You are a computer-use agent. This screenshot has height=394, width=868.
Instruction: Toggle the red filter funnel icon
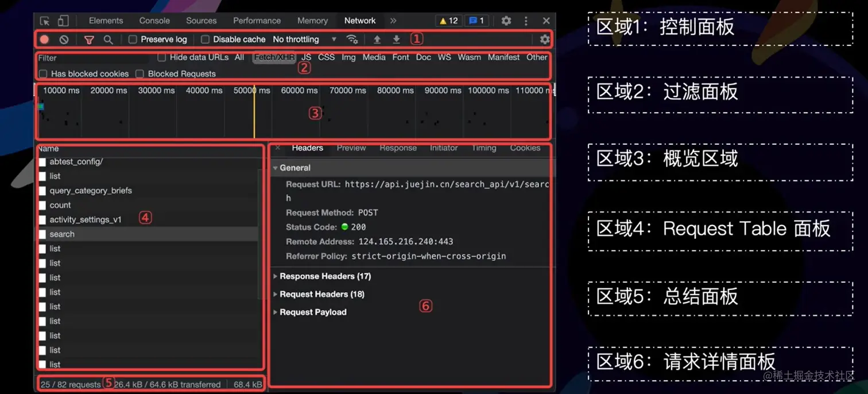[x=89, y=40]
